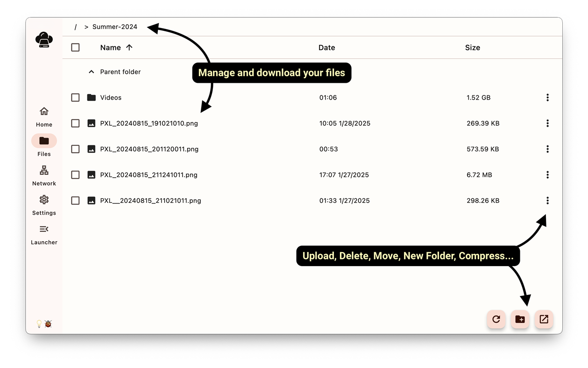Open file PXL__20240815_211021011.png
588x368 pixels.
point(150,201)
